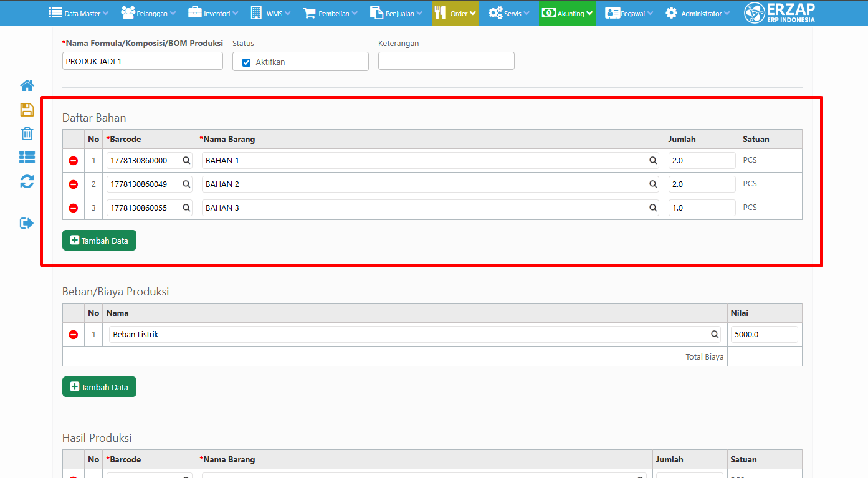This screenshot has width=868, height=478.
Task: Open the Akunting menu
Action: 567,13
